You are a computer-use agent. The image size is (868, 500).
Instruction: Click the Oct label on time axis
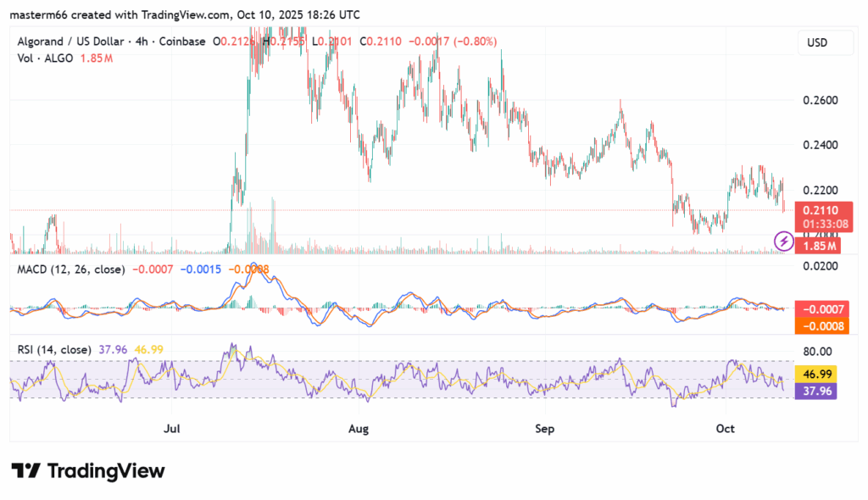(x=726, y=429)
